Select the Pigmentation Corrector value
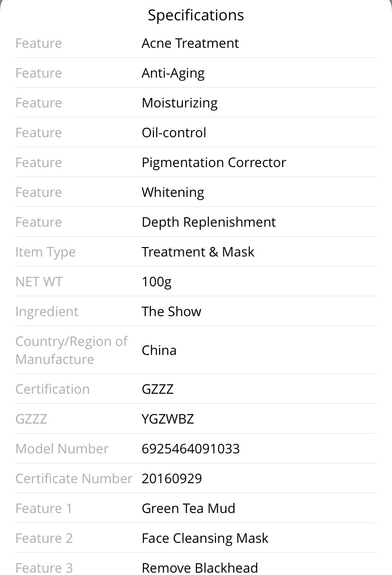Screen dimensions: 392x575 (214, 163)
